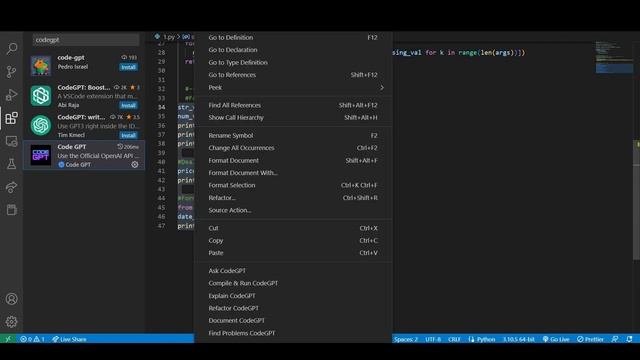Click the notifications bell in status bar
The height and width of the screenshot is (360, 640).
pyautogui.click(x=629, y=339)
